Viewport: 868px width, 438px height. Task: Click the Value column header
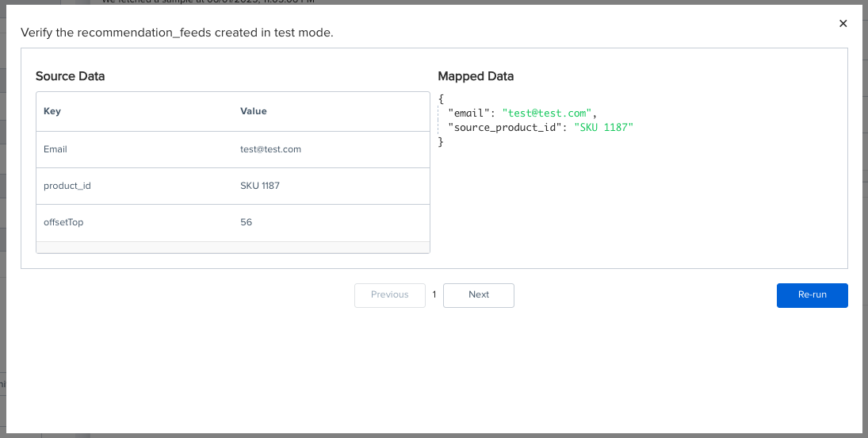tap(254, 111)
